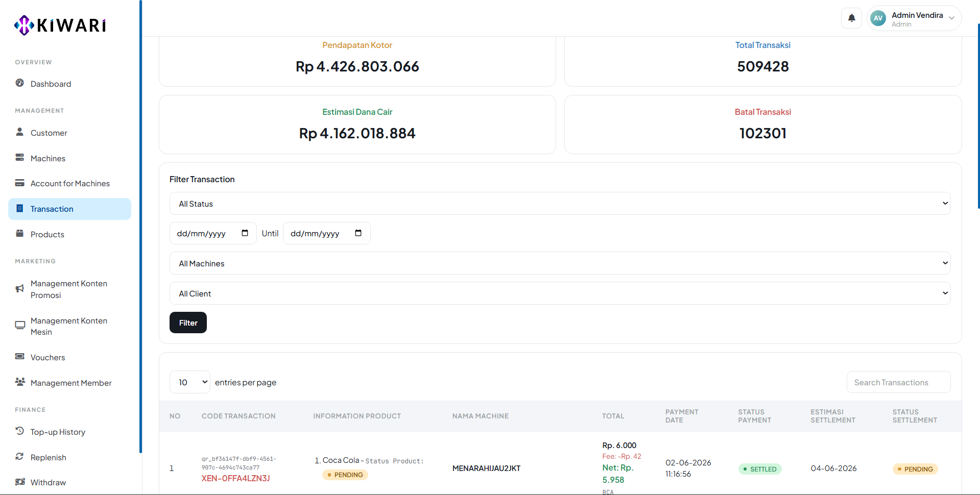Click settlement date 04-06-2026

(833, 468)
